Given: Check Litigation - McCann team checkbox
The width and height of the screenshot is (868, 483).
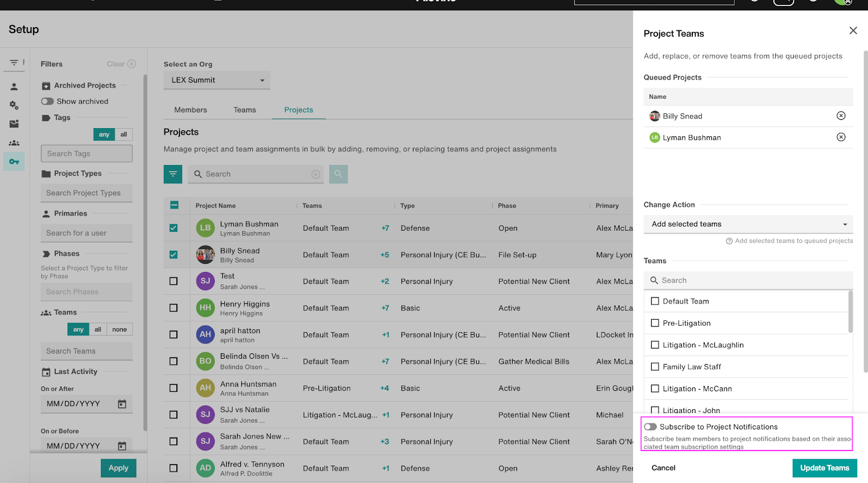Looking at the screenshot, I should (655, 389).
